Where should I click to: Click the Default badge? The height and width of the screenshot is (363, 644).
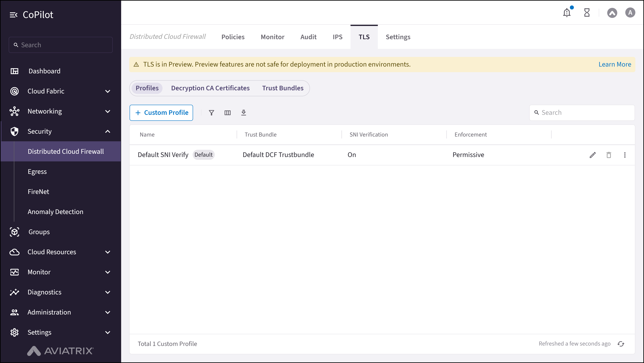point(203,155)
